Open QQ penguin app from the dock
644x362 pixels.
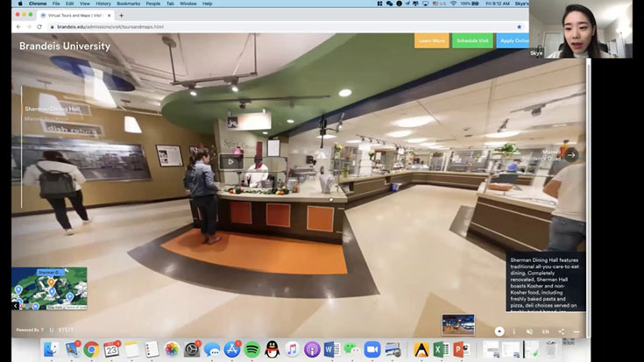coord(272,350)
